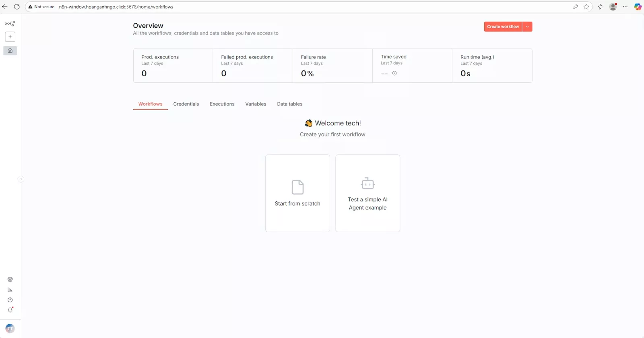Select the Data tables tab
Viewport: 644px width, 338px height.
[x=289, y=104]
